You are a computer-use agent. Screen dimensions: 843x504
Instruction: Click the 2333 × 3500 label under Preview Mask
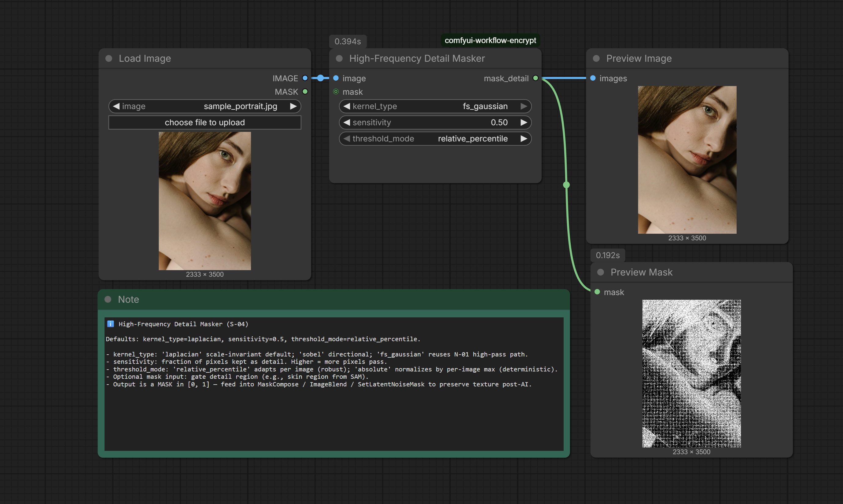(691, 452)
